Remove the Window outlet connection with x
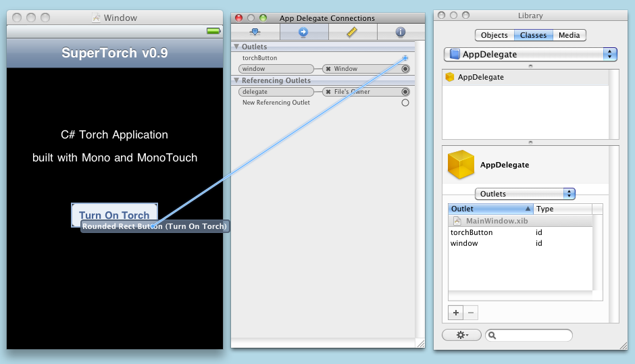 coord(328,69)
